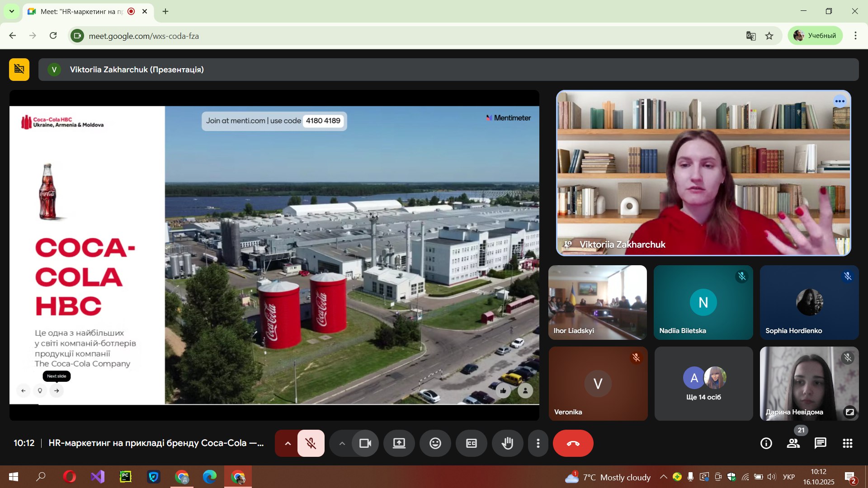The width and height of the screenshot is (868, 488).
Task: Unmute the microphone
Action: tap(311, 443)
